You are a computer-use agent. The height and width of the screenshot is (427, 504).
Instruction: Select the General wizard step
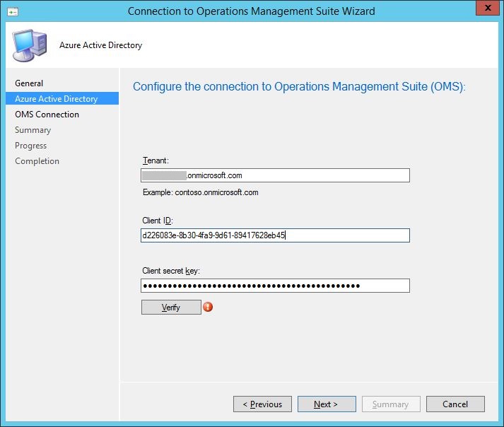click(29, 83)
